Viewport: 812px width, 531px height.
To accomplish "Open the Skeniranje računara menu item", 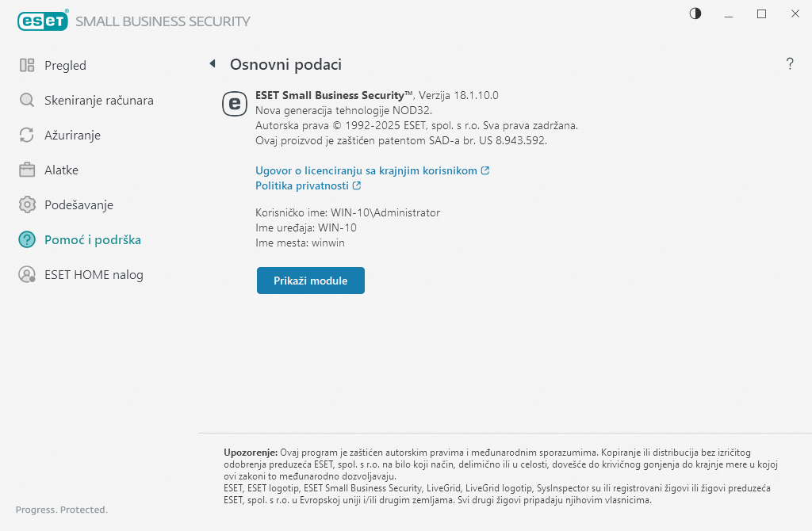I will [98, 101].
